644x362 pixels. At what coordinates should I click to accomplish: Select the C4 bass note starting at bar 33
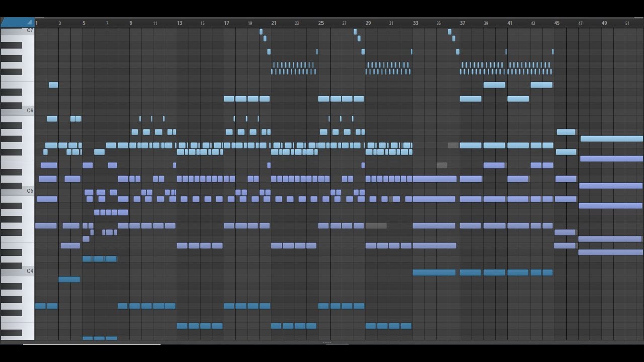pyautogui.click(x=434, y=273)
